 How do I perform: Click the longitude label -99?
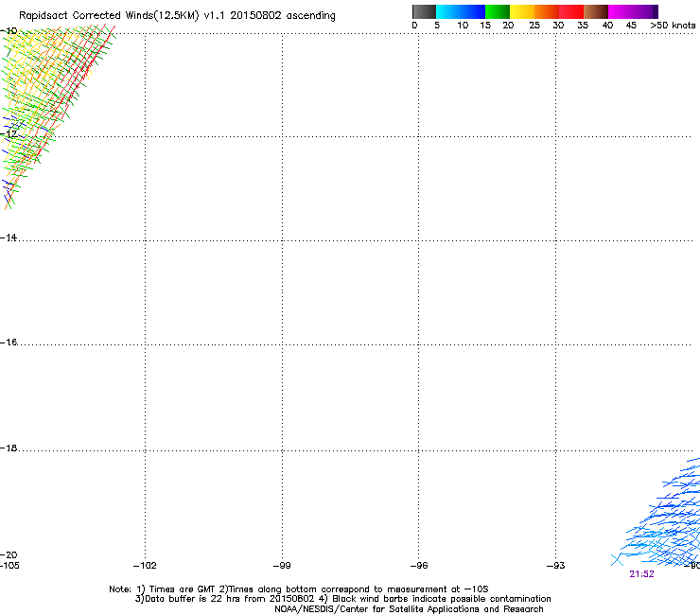(282, 566)
